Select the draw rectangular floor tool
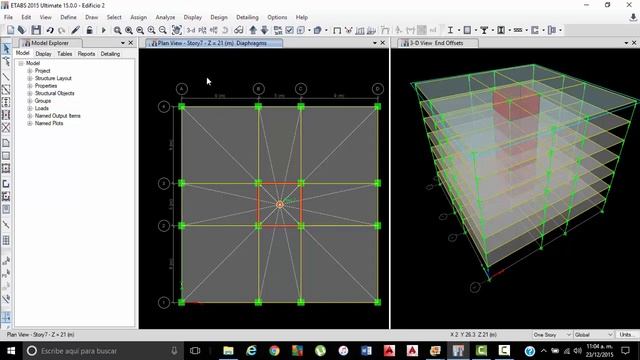The image size is (640, 360). pos(6,156)
